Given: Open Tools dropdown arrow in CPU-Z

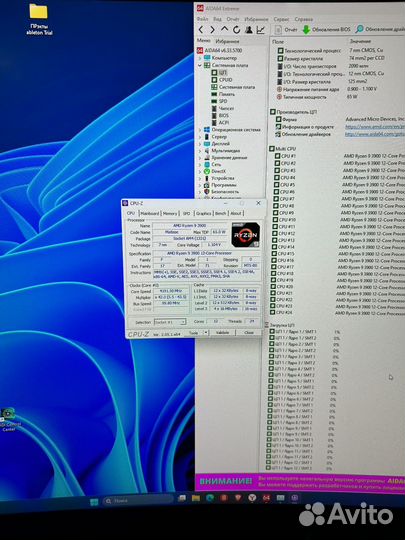Looking at the screenshot, I should (206, 333).
